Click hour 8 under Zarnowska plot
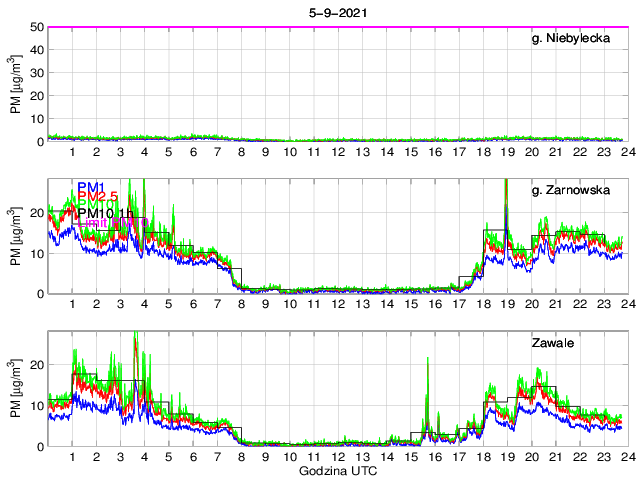The height and width of the screenshot is (480, 640). coord(242,304)
